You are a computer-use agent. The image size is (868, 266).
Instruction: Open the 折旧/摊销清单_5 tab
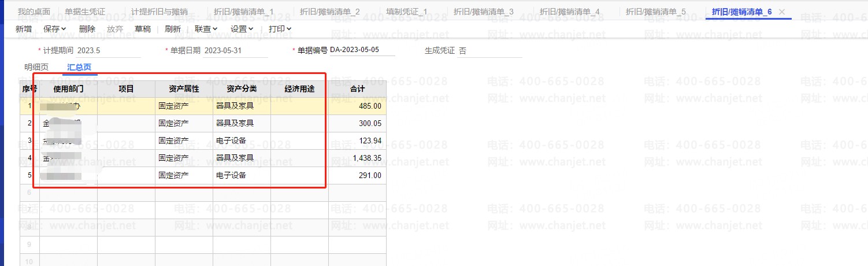click(x=656, y=12)
